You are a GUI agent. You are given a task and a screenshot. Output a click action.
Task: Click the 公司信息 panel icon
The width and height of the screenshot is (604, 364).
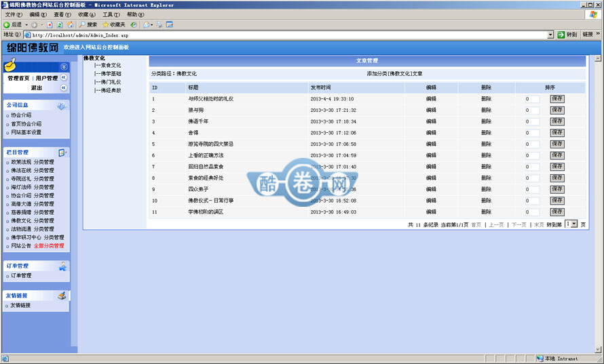click(x=62, y=106)
